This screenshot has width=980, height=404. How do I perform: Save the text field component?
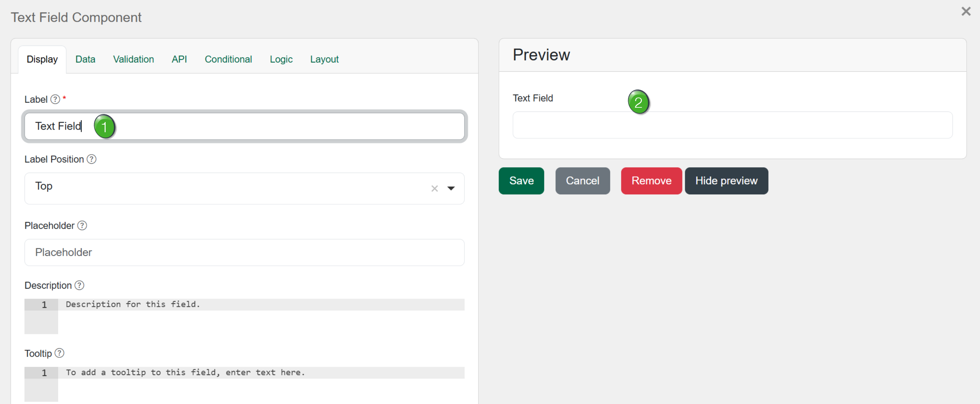[521, 181]
